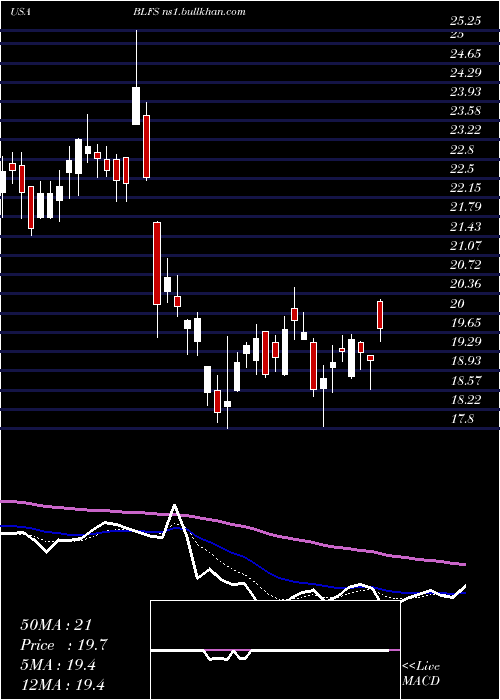Click the 20.36 price axis label
Viewport: 500px width, 700px height.
(466, 284)
